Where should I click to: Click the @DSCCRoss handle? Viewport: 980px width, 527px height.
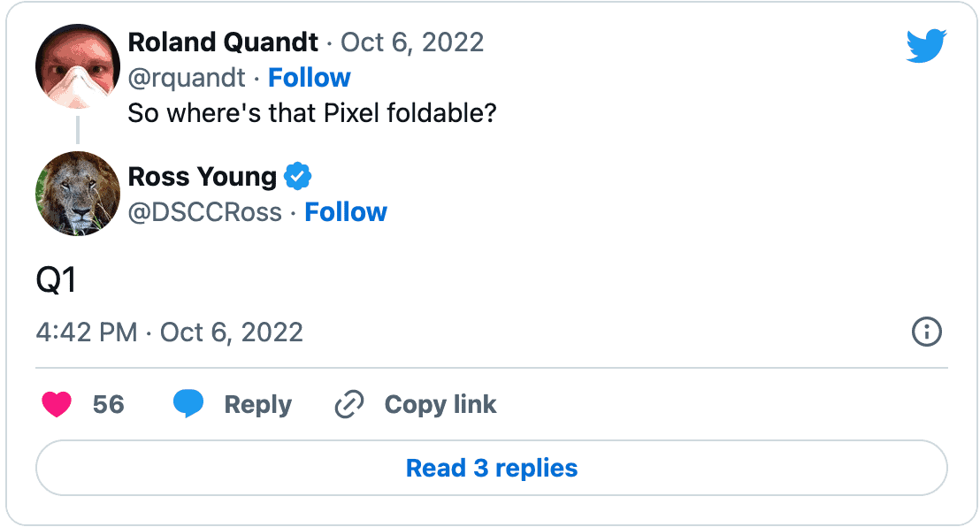[x=205, y=212]
